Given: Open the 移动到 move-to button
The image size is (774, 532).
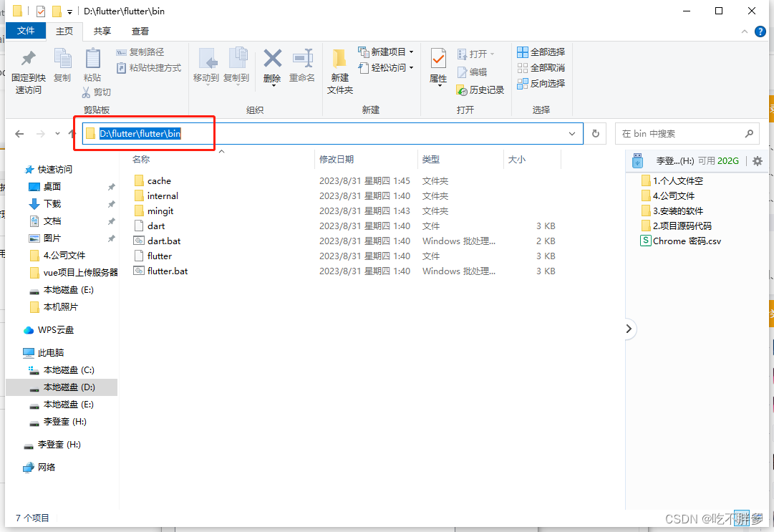Looking at the screenshot, I should click(x=205, y=67).
